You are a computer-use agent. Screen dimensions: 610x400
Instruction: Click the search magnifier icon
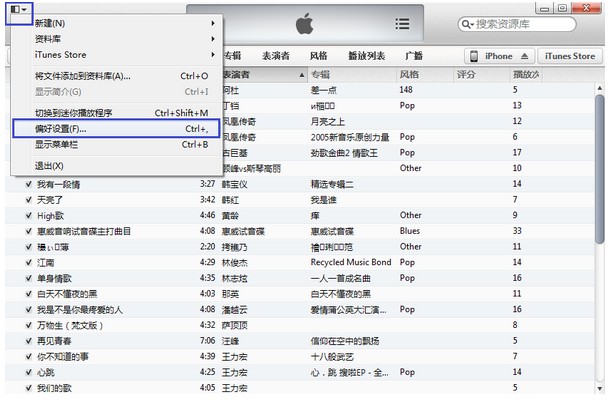point(466,25)
